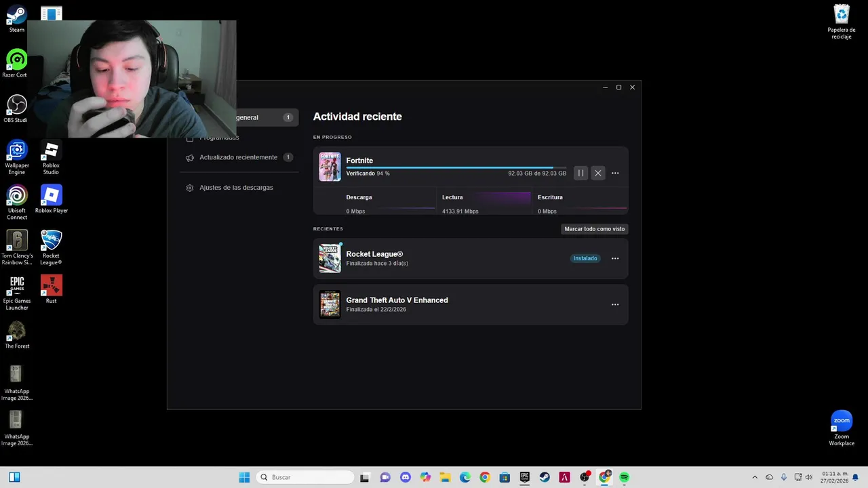Viewport: 868px width, 488px height.
Task: Open Microsoft Edge from taskbar
Action: pos(465,477)
